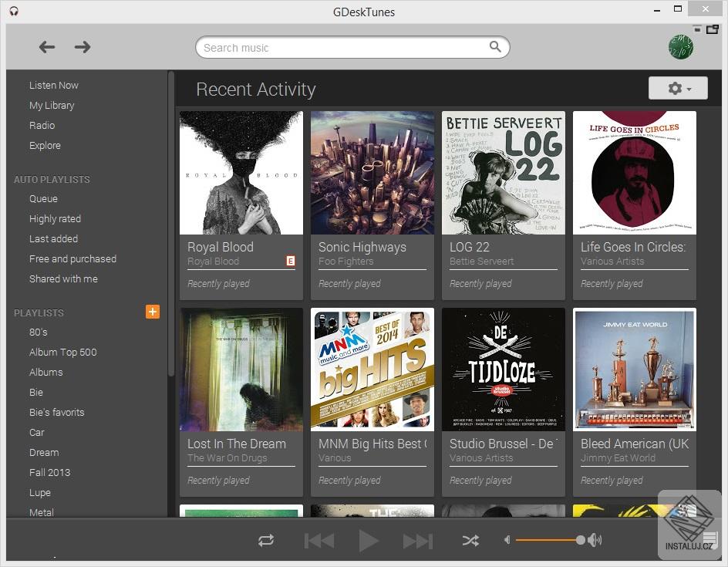Click the Jimmy Eat World artist name

tap(618, 458)
